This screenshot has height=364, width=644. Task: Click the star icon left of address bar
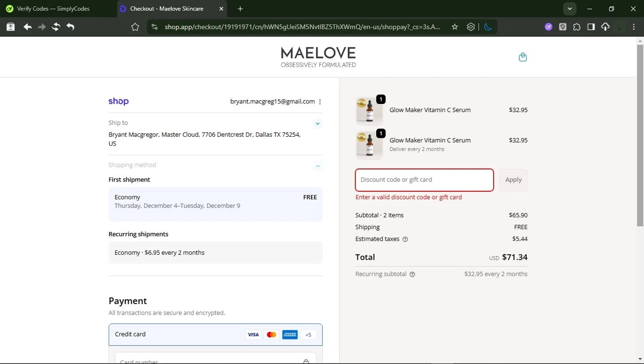click(x=135, y=27)
